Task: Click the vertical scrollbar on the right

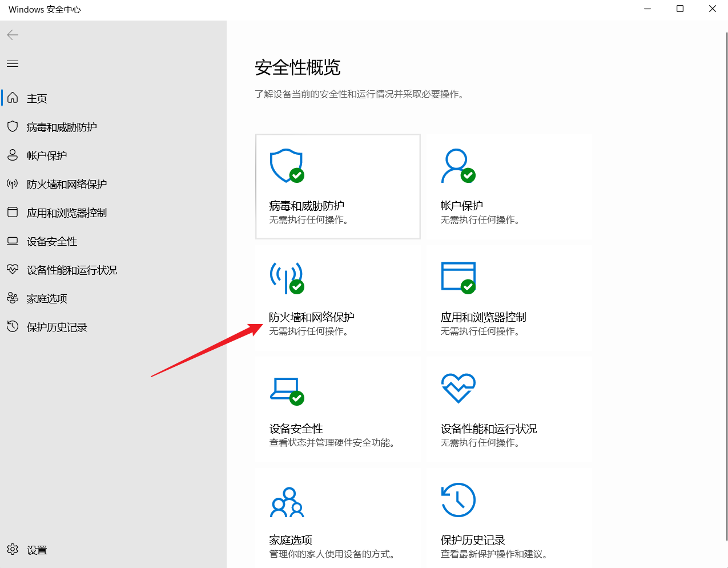Action: pyautogui.click(x=726, y=286)
